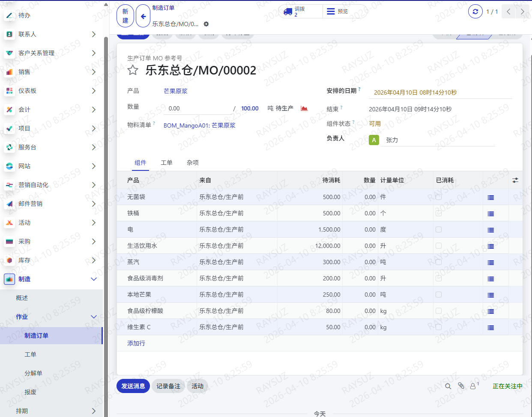Open the 邮件营销 app icon

click(x=9, y=204)
